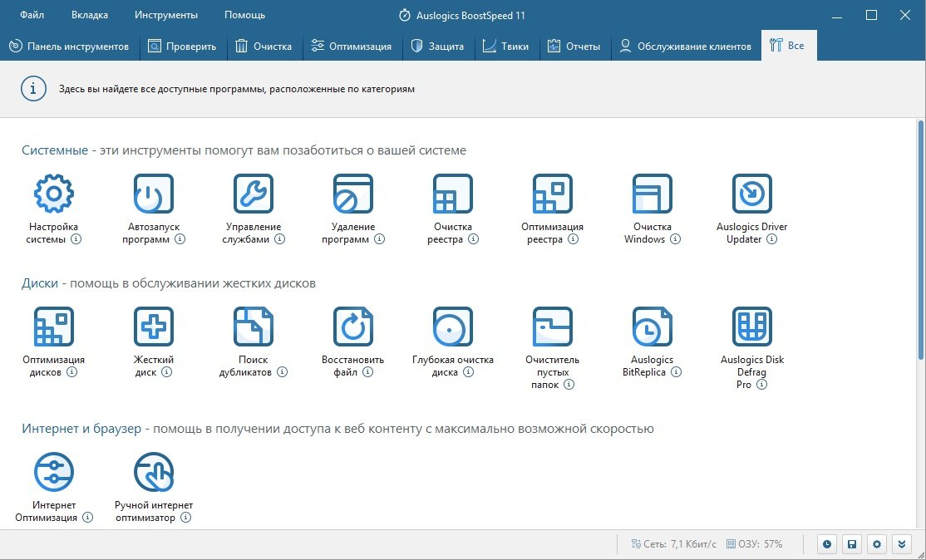Click the vertical scrollbar on the right
This screenshot has height=560, width=926.
pyautogui.click(x=920, y=241)
